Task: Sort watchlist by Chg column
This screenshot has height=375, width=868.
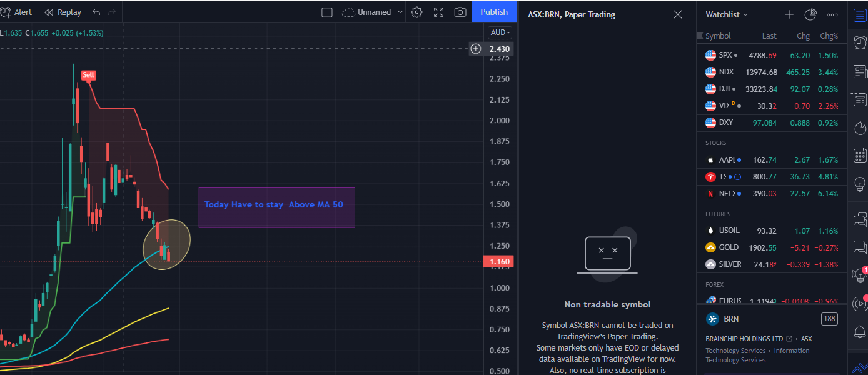Action: click(803, 36)
